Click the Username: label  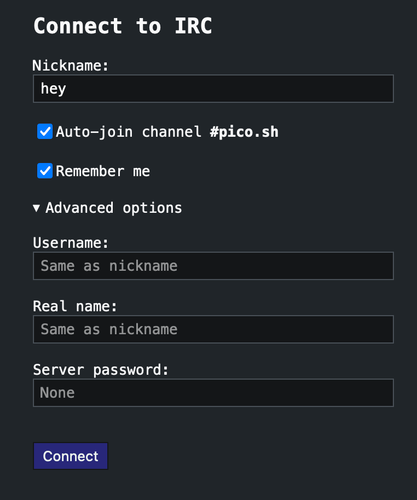coord(70,243)
